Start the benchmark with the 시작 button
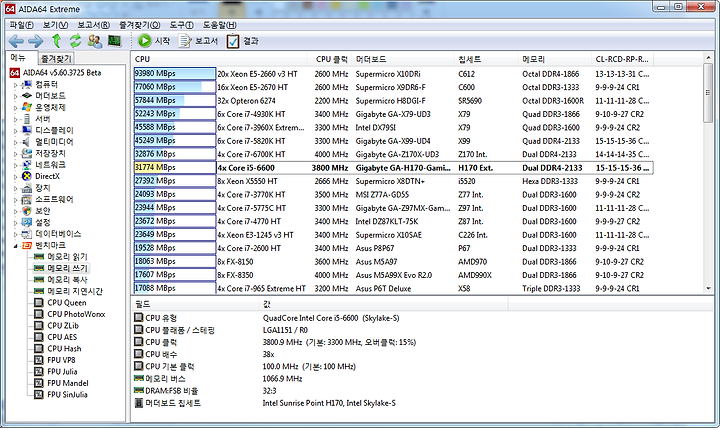 click(x=154, y=41)
